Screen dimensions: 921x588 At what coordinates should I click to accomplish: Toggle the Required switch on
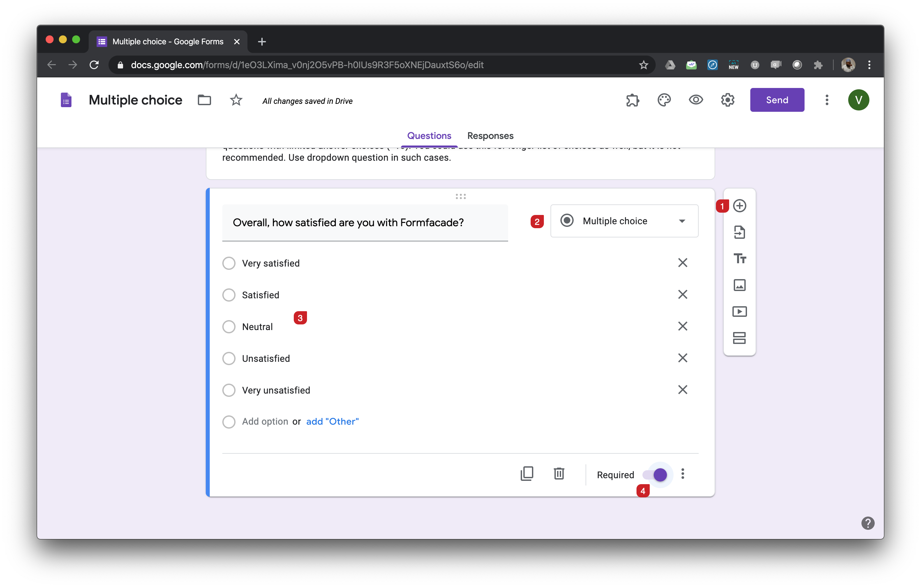(x=659, y=475)
